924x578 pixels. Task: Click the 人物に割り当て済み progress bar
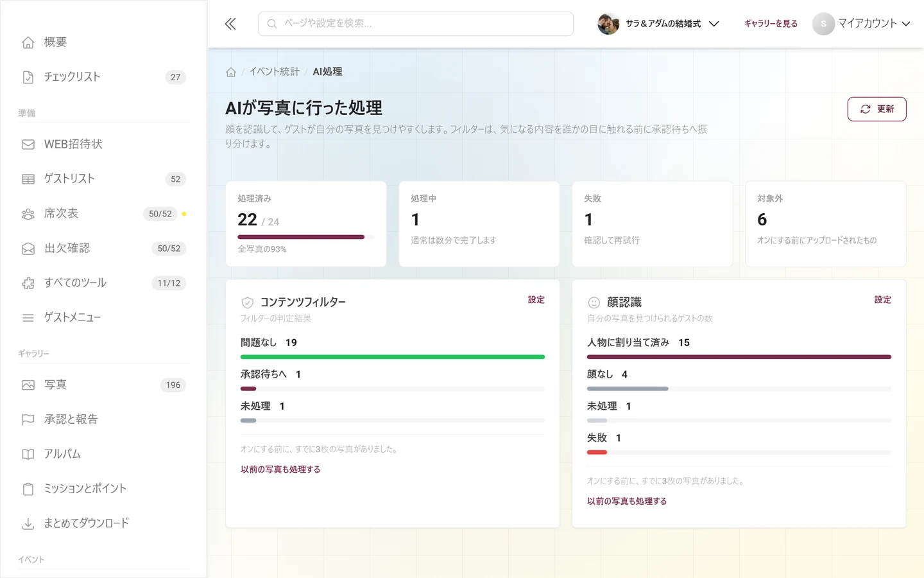coord(739,357)
